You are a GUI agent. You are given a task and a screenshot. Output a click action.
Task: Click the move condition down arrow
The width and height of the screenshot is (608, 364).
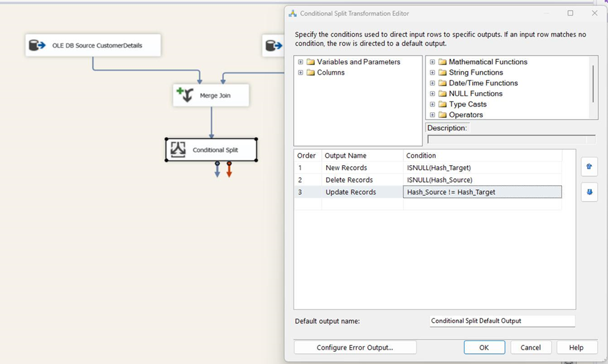point(589,193)
